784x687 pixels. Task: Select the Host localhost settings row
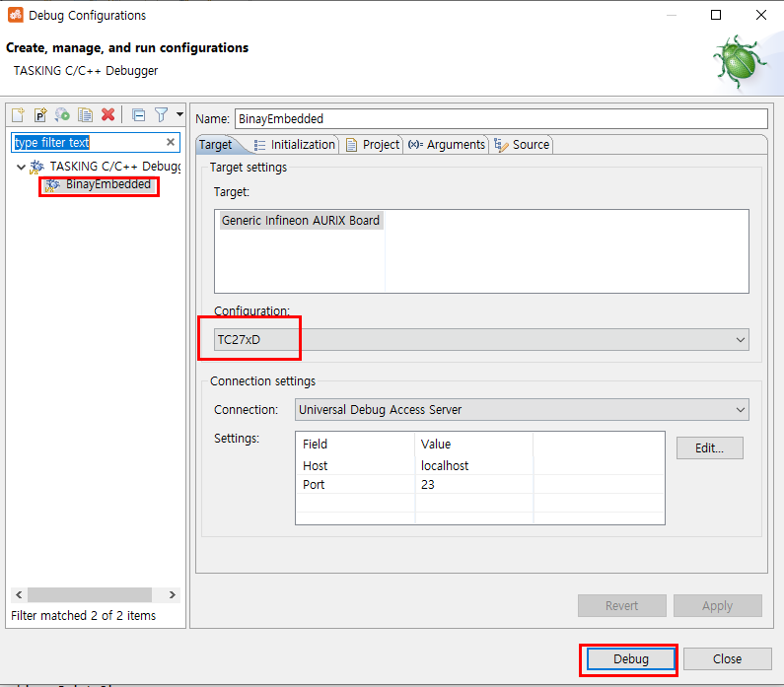click(479, 465)
